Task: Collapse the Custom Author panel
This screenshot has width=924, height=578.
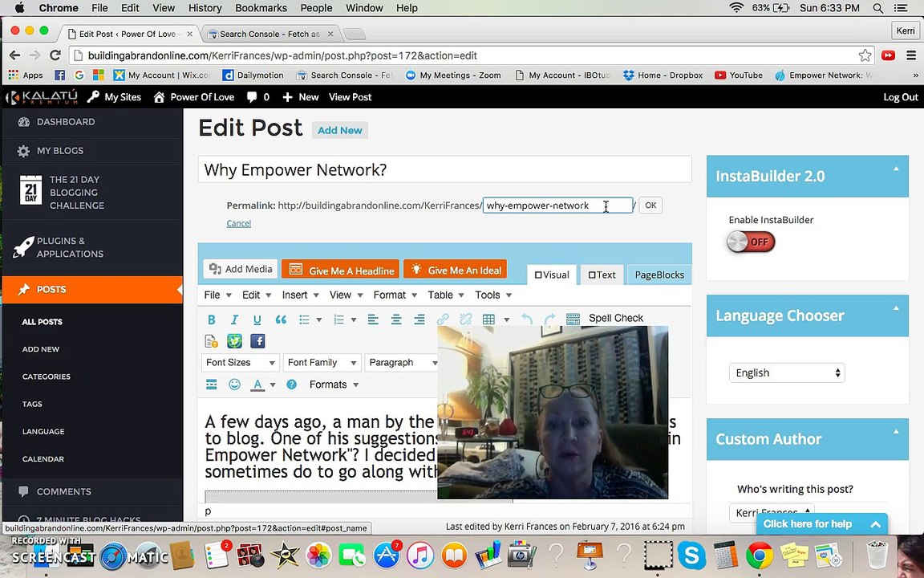Action: coord(896,432)
